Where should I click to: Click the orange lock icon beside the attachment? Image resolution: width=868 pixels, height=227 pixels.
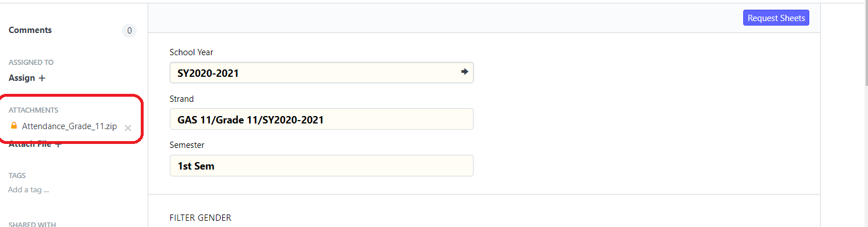tap(14, 126)
